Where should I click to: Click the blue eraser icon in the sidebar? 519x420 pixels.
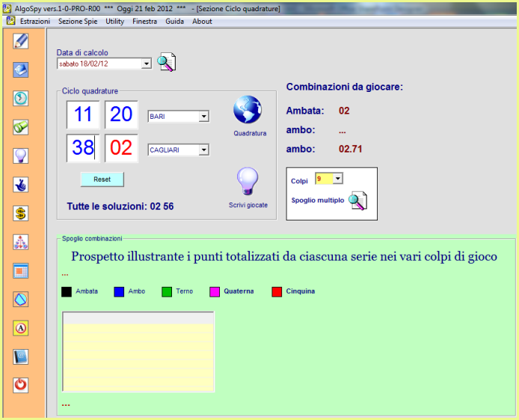pyautogui.click(x=21, y=70)
